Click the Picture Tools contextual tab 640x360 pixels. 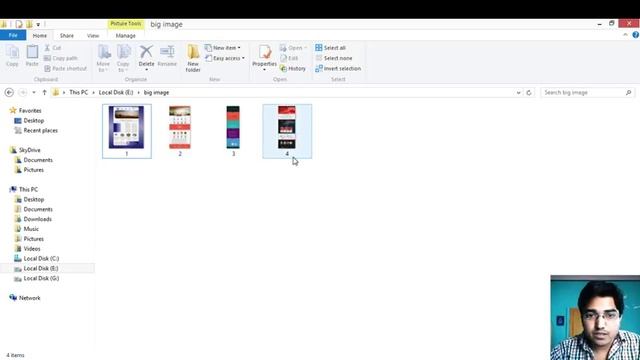point(126,24)
